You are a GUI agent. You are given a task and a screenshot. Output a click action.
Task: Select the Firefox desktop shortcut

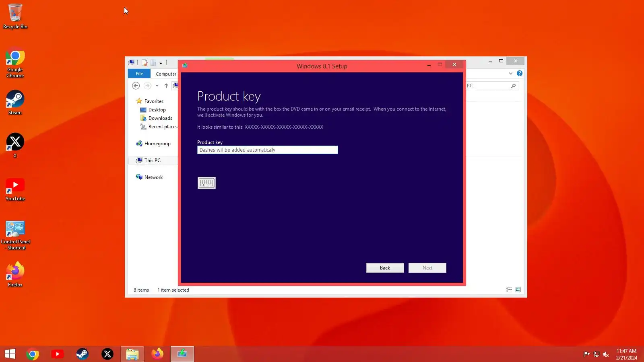[x=15, y=274]
